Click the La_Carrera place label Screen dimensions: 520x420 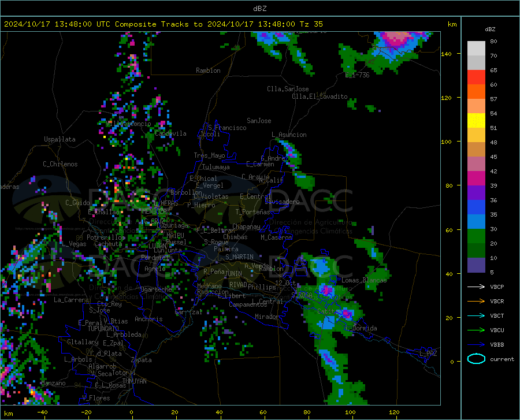71,300
